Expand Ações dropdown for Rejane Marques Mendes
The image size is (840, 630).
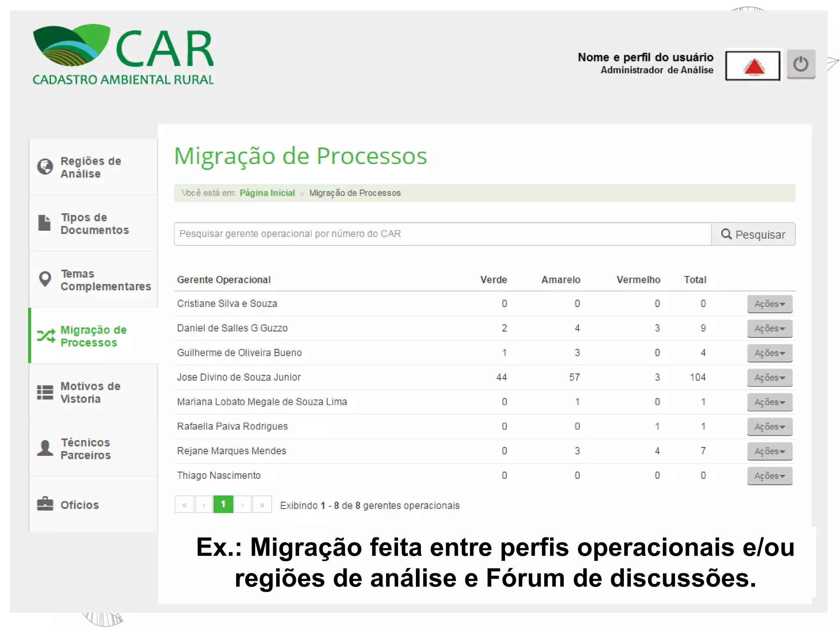pos(769,451)
